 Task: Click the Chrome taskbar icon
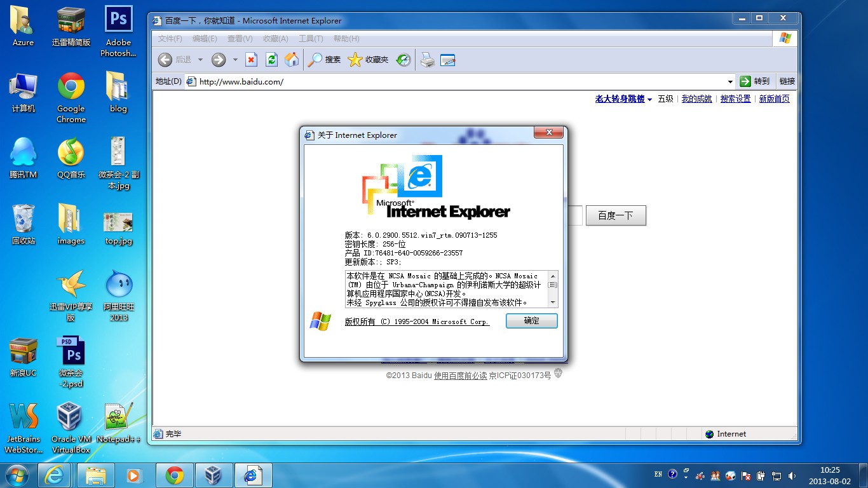175,475
